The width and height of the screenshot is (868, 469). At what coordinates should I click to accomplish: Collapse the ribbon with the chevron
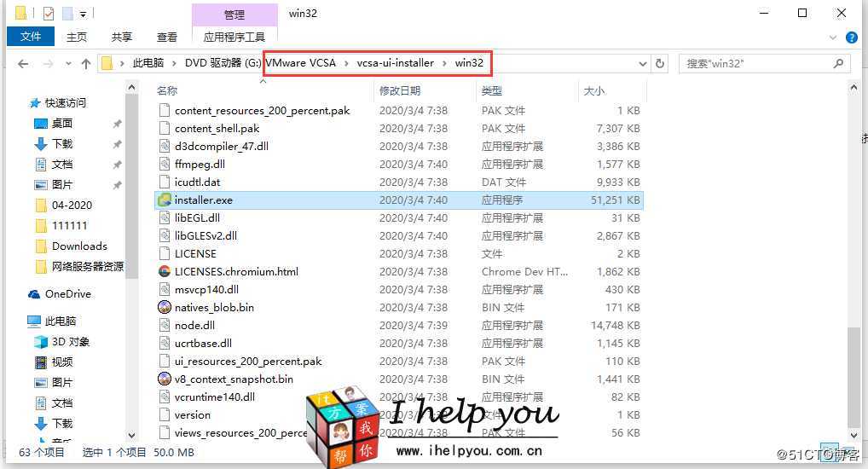[x=833, y=38]
